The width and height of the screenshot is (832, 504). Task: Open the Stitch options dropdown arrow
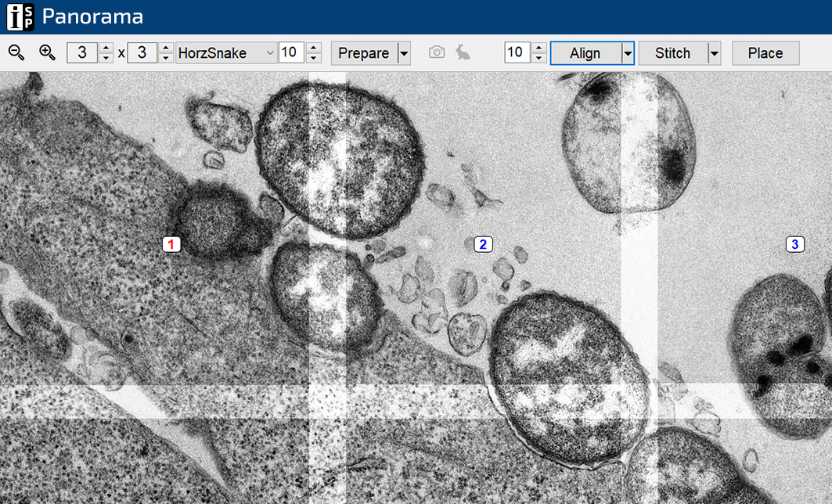coord(714,53)
